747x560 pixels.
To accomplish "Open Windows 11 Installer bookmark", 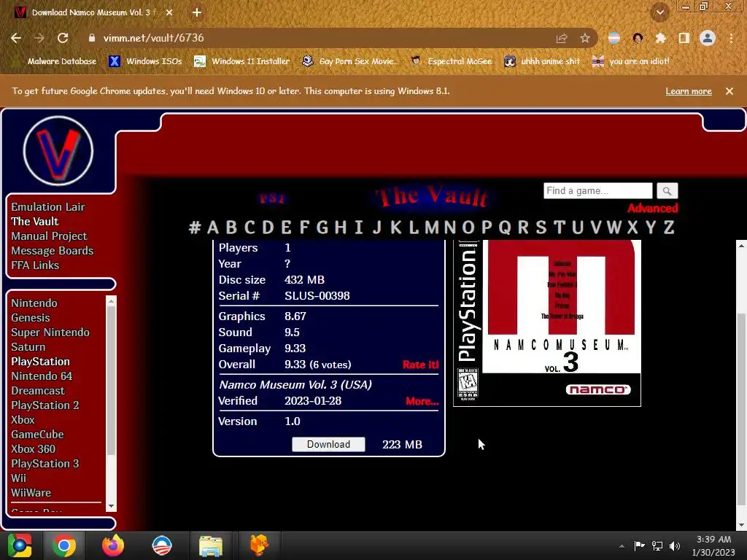I will point(242,61).
